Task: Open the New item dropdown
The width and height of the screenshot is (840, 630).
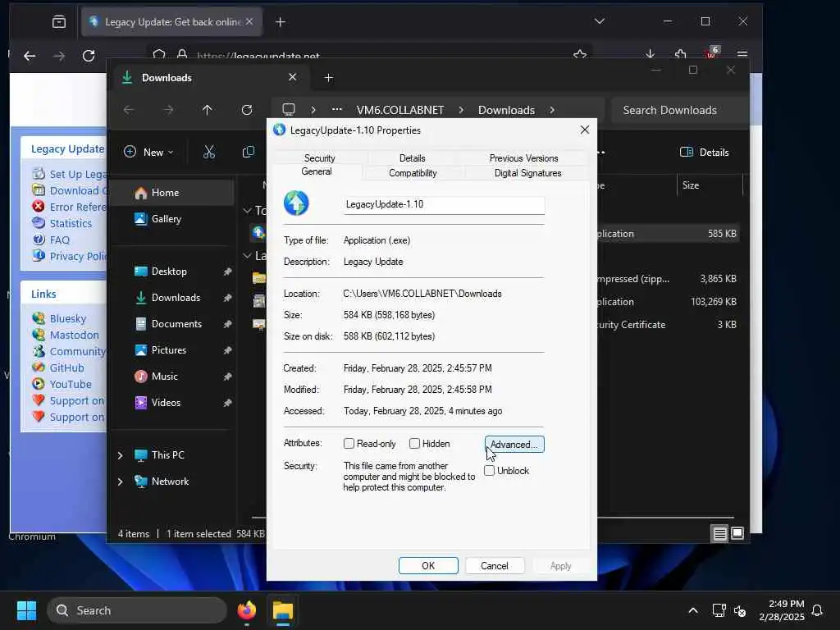Action: coord(148,152)
